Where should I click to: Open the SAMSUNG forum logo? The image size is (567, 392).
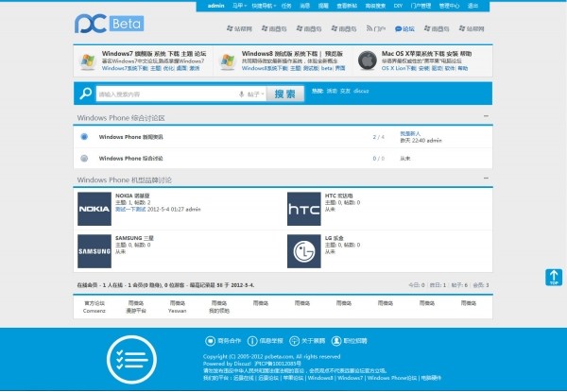click(94, 251)
